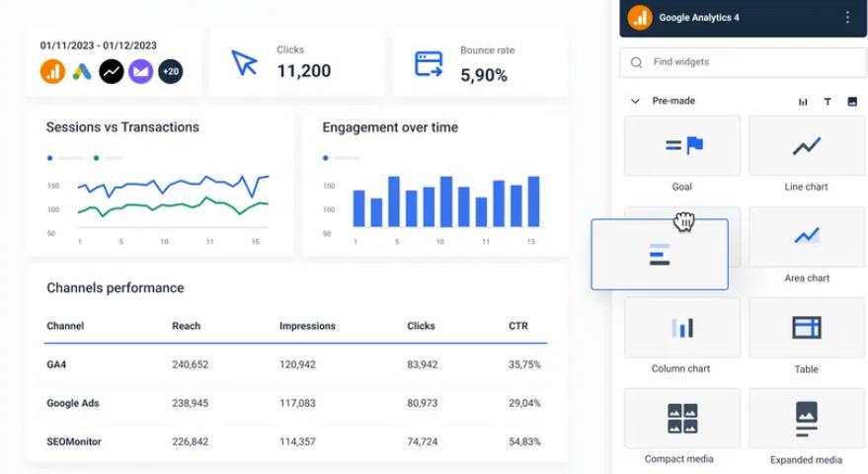Image resolution: width=868 pixels, height=474 pixels.
Task: Show the +20 additional sources badge
Action: (171, 71)
